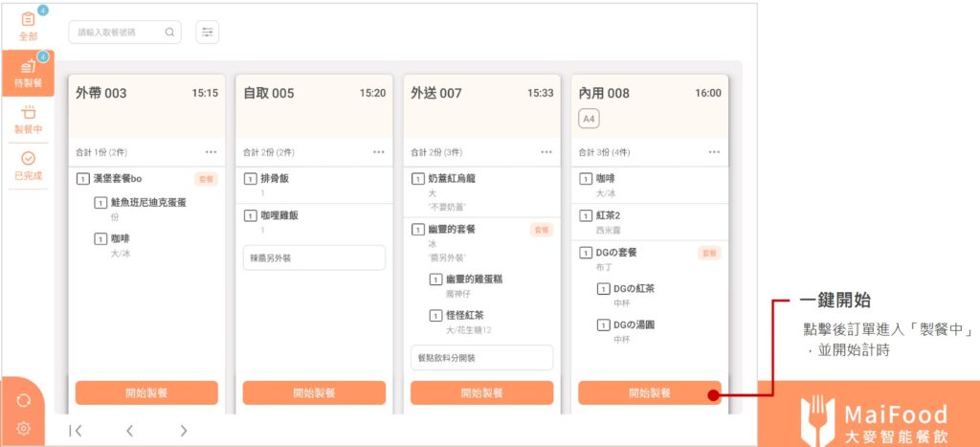
Task: Open settings via the gear icon
Action: pos(24,428)
